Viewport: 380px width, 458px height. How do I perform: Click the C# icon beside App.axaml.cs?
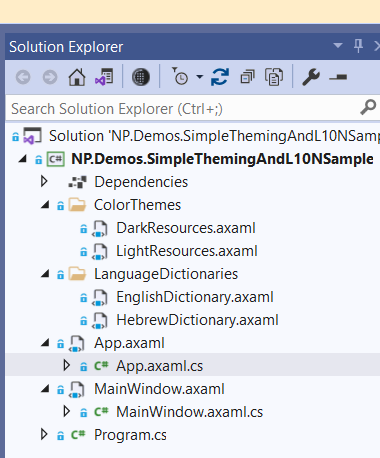click(101, 366)
